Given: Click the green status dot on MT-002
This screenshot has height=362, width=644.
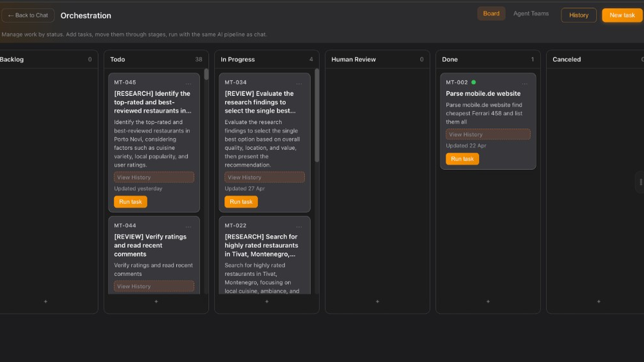Looking at the screenshot, I should [x=473, y=82].
